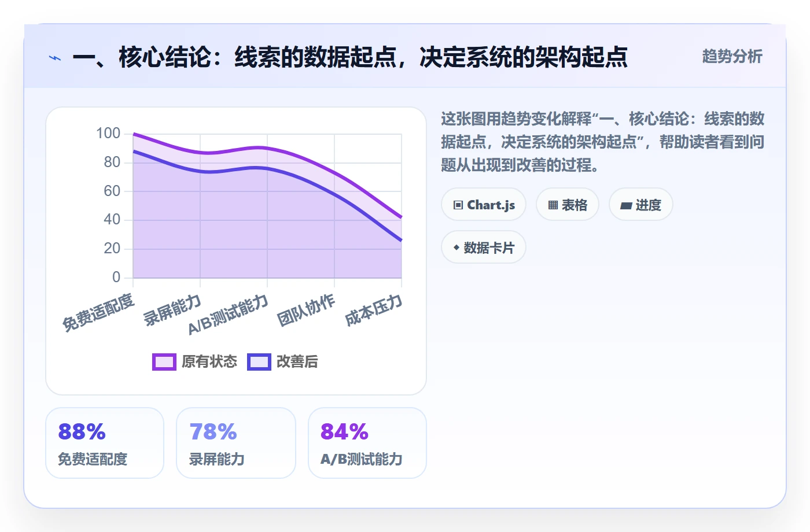
Task: Open the 84% A/B测试能力 stat card
Action: click(x=367, y=443)
